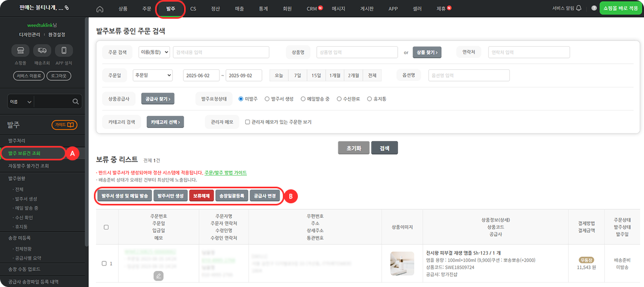644x287 pixels.
Task: Focus the 옵션명 입력 field
Action: coord(469,75)
